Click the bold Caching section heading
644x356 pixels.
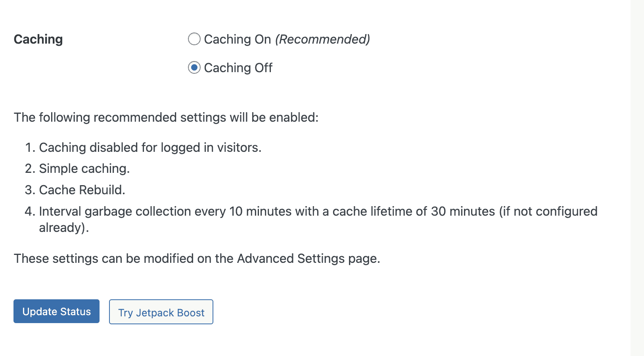(38, 39)
